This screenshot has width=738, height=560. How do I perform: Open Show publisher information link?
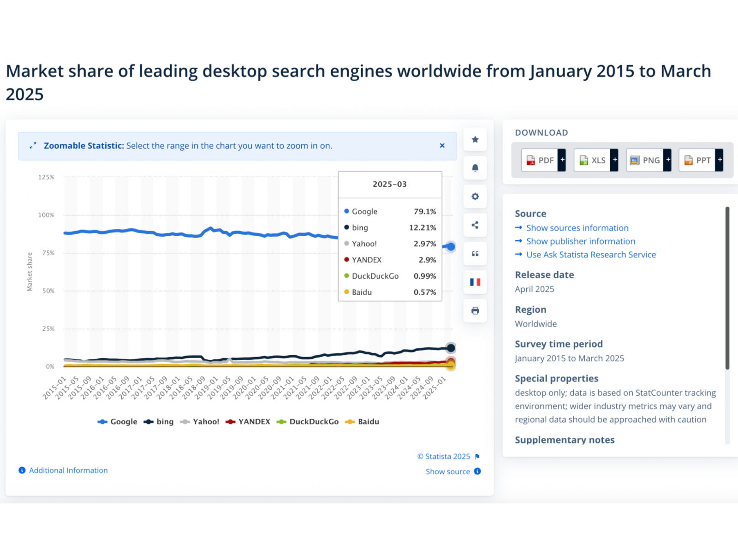pyautogui.click(x=581, y=241)
